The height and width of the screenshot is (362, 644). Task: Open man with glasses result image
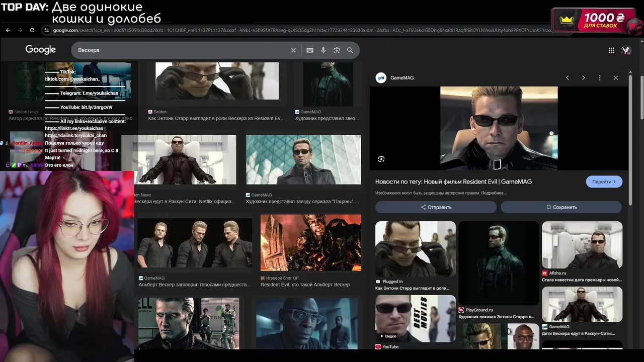tap(307, 323)
